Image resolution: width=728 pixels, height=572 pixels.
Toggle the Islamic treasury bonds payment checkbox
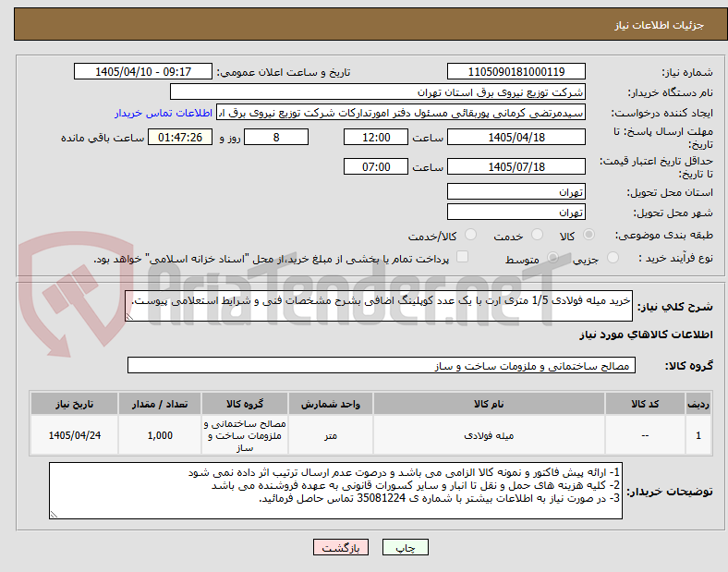click(x=463, y=257)
